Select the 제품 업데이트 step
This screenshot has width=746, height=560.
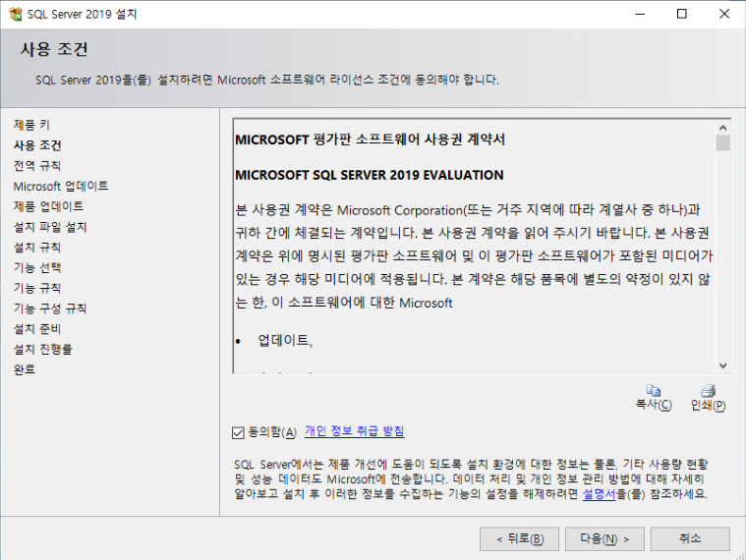tap(48, 206)
